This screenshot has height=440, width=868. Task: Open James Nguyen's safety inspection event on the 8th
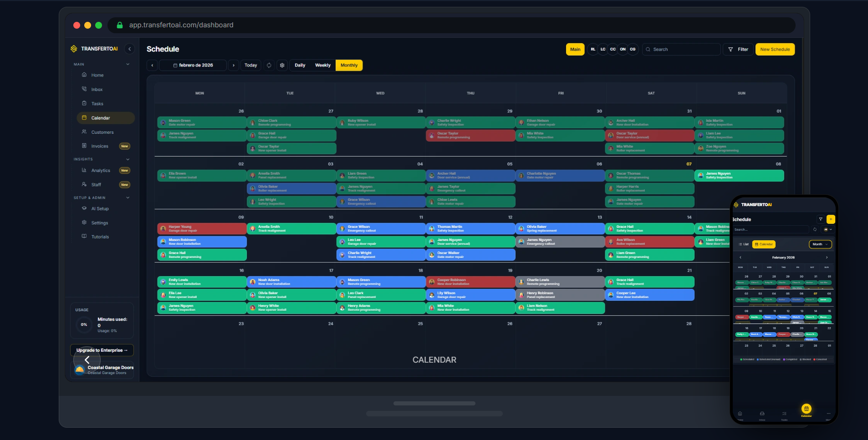(739, 175)
